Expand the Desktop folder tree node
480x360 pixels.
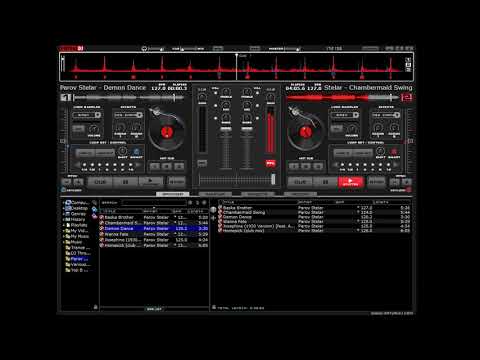click(63, 208)
